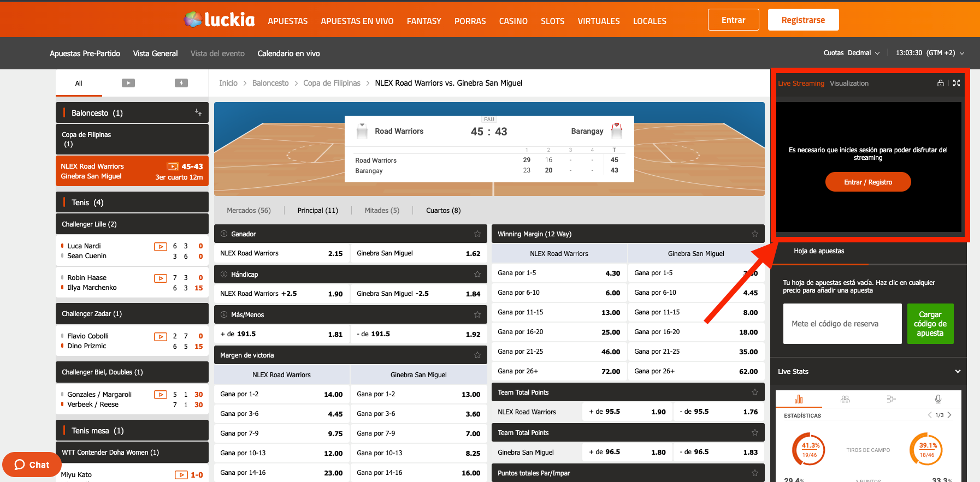Image resolution: width=980 pixels, height=482 pixels.
Task: Open Cuotas Decimal dropdown
Action: point(852,53)
